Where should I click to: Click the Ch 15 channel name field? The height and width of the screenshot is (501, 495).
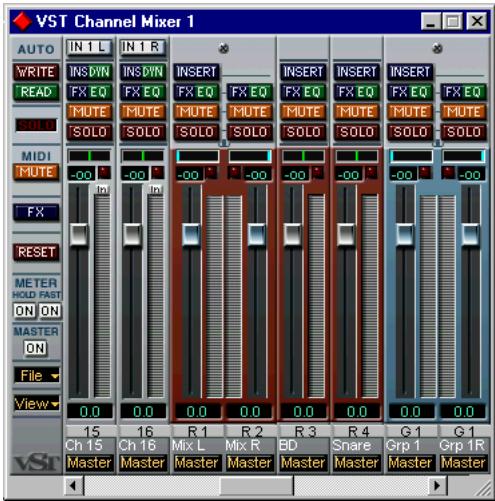pos(89,446)
